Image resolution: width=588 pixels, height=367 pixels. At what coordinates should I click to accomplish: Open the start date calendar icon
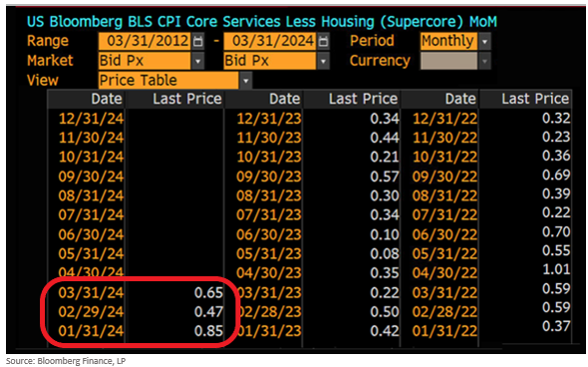(197, 41)
